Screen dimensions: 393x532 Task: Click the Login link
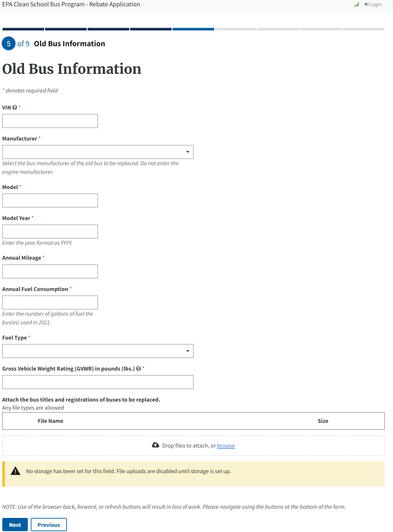[373, 4]
